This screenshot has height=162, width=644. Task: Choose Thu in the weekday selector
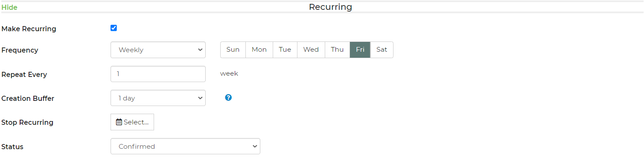tap(337, 50)
